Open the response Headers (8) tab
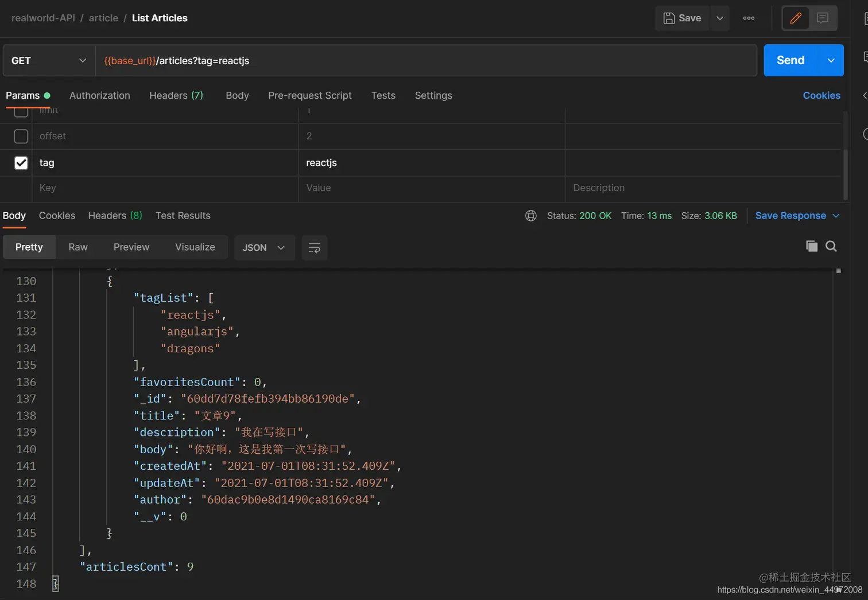This screenshot has width=868, height=600. coord(115,216)
